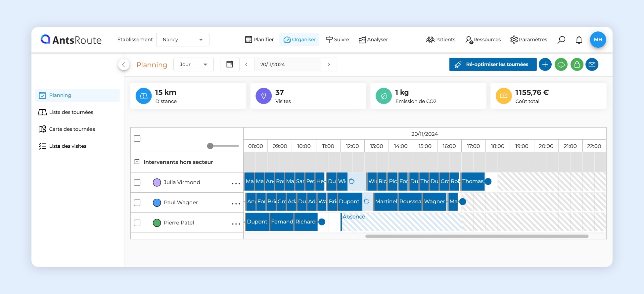Click Ré-optimiser les tournées button

click(493, 65)
